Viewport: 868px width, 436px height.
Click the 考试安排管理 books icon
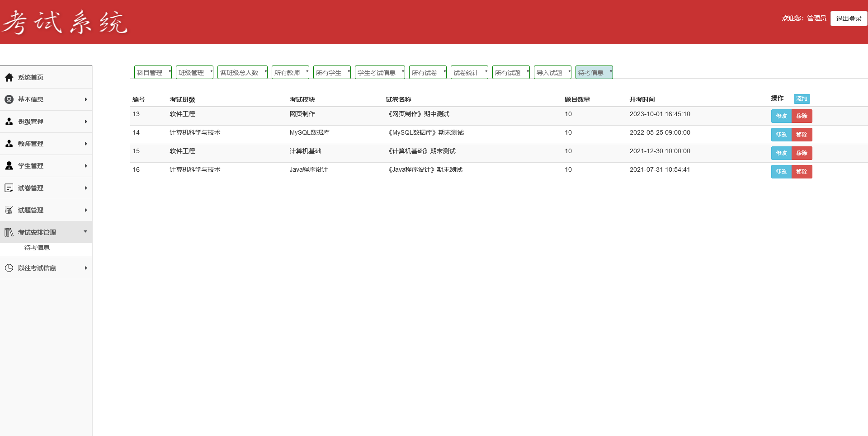point(9,232)
